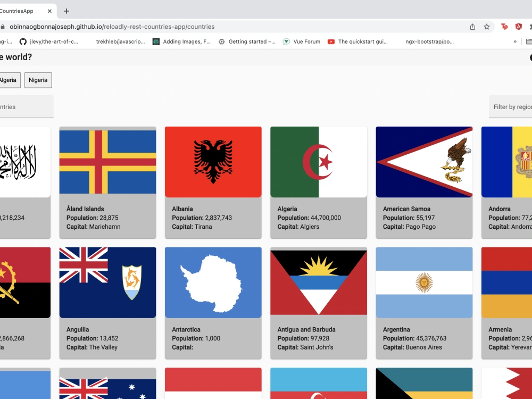
Task: Click Capital: The Valley text
Action: coord(92,347)
